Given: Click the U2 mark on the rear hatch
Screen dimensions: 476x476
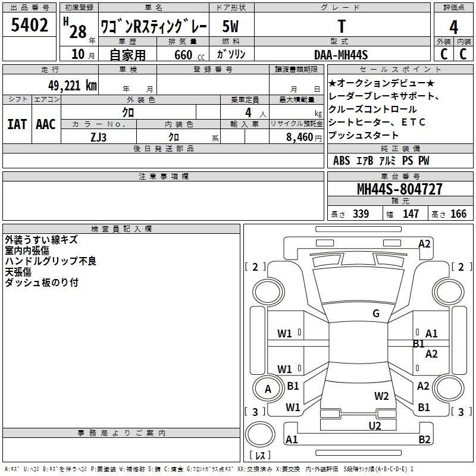Looking at the screenshot, I should 374,425.
